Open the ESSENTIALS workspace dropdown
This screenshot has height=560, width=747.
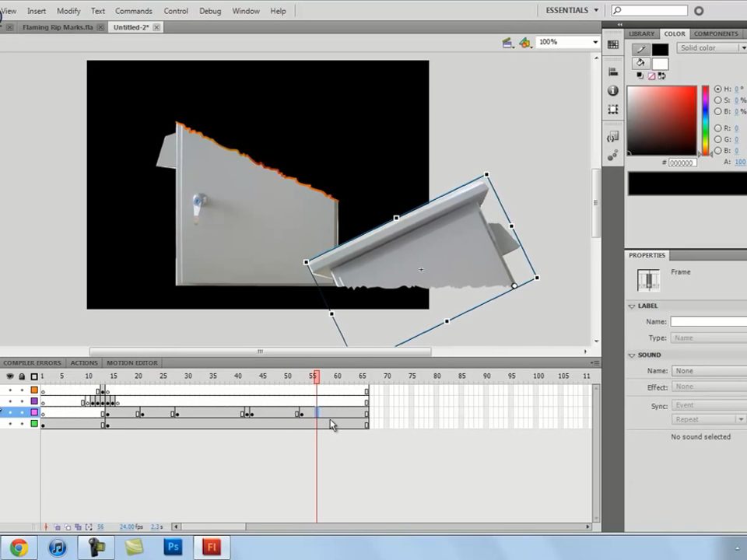point(572,10)
